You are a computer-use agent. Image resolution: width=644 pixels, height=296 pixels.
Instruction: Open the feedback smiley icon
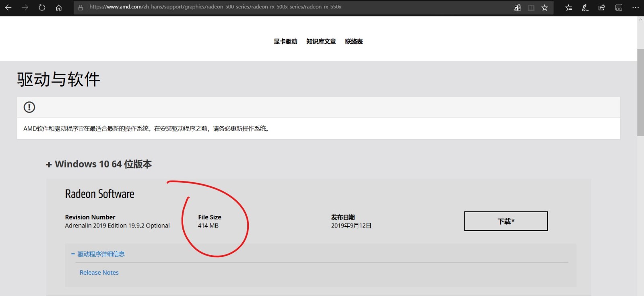coord(619,8)
